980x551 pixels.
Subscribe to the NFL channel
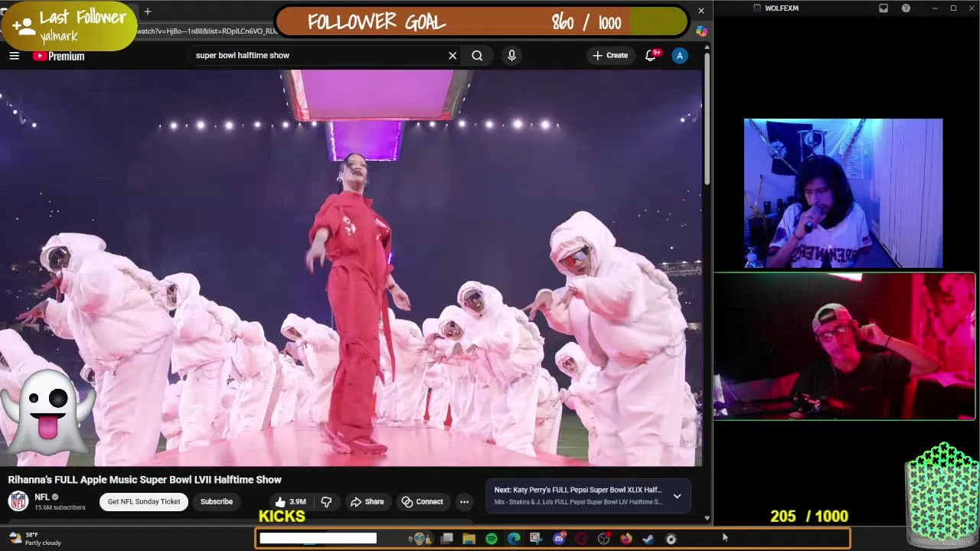coord(217,502)
